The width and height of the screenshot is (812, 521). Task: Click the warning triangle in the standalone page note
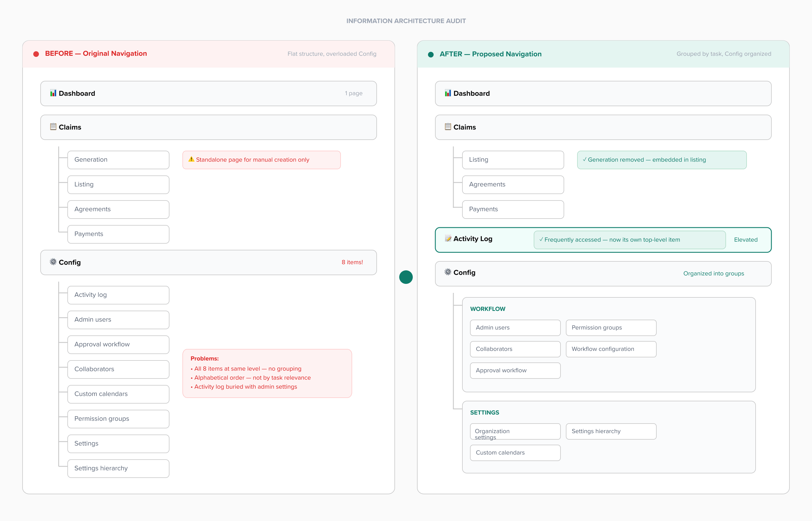tap(191, 159)
